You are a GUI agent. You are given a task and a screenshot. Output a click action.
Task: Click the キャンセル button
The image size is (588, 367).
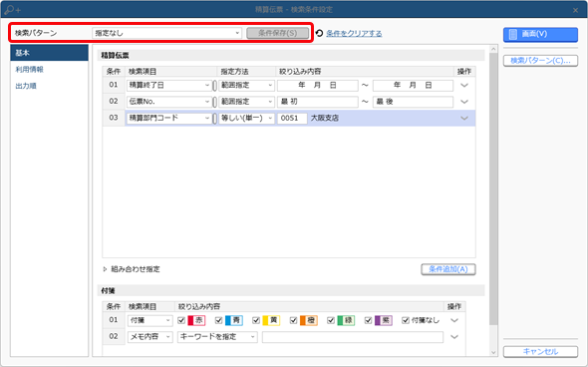(x=540, y=352)
